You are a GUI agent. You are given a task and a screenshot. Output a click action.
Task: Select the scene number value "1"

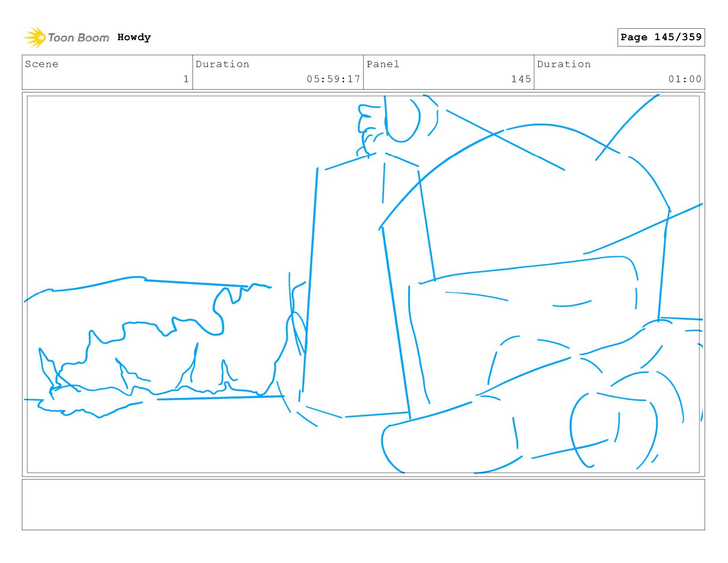click(x=186, y=79)
